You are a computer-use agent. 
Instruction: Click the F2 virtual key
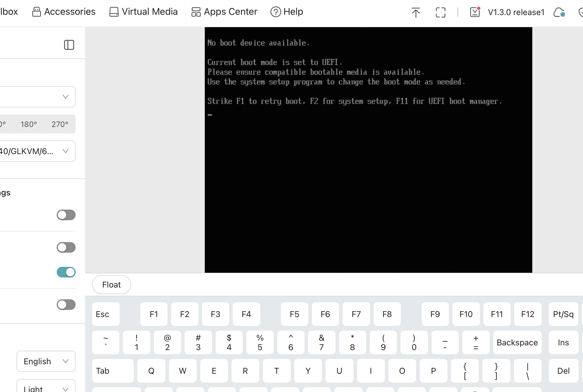185,314
